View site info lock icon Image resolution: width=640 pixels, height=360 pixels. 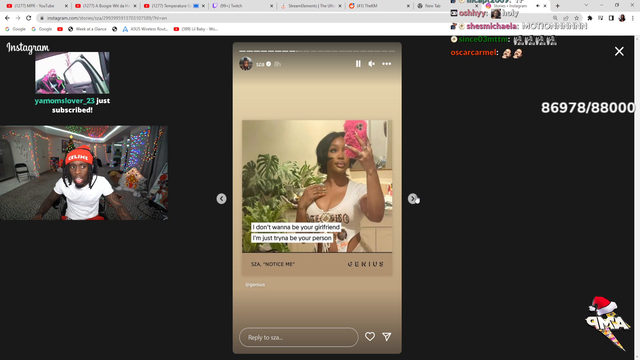[x=41, y=18]
